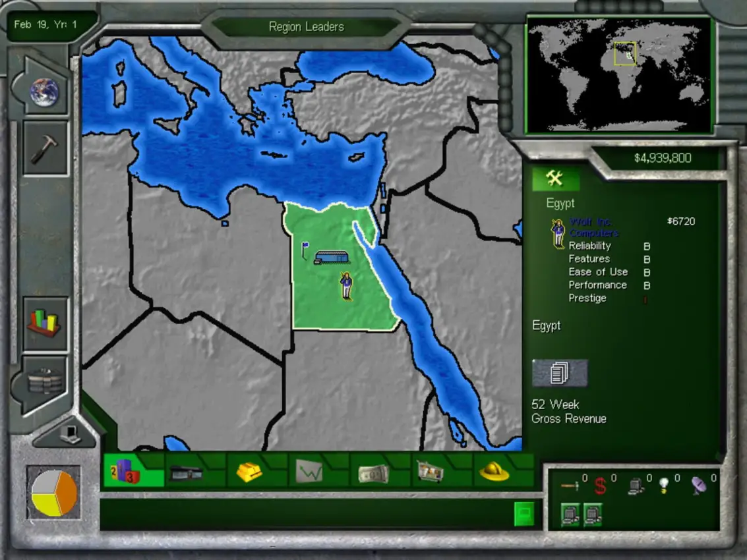Select the salesperson figure in Egypt
Screen dimensions: 747x560
coord(346,286)
